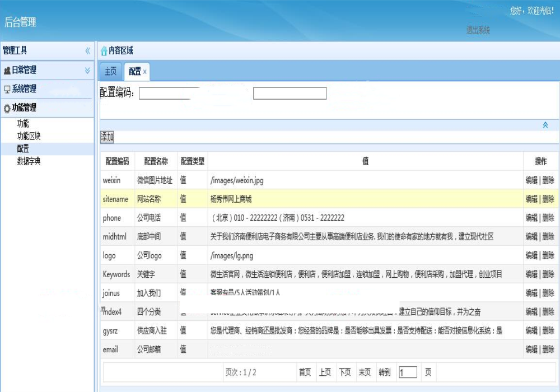The height and width of the screenshot is (392, 560).
Task: Click 编辑 in the email row
Action: pyautogui.click(x=531, y=349)
